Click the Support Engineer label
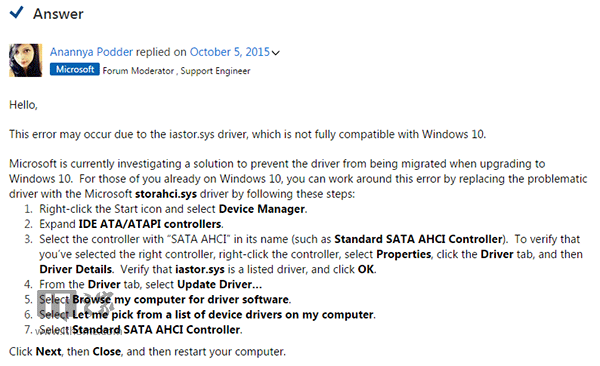The image size is (600, 366). point(215,71)
